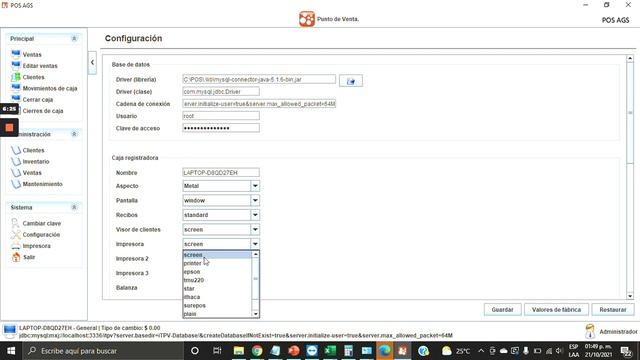Click the settings panel scroll up arrow
This screenshot has width=640, height=360.
tap(630, 59)
